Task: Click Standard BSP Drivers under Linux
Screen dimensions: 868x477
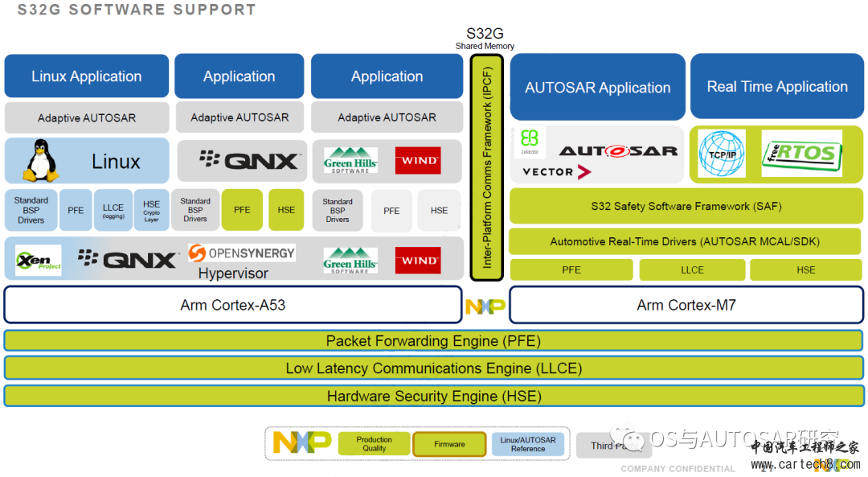Action: pyautogui.click(x=31, y=210)
